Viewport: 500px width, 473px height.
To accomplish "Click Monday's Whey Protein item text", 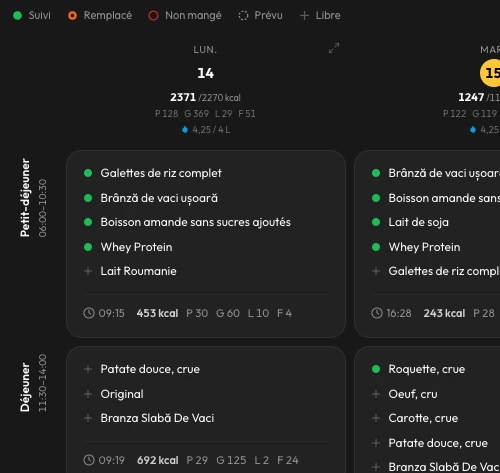I will 136,247.
